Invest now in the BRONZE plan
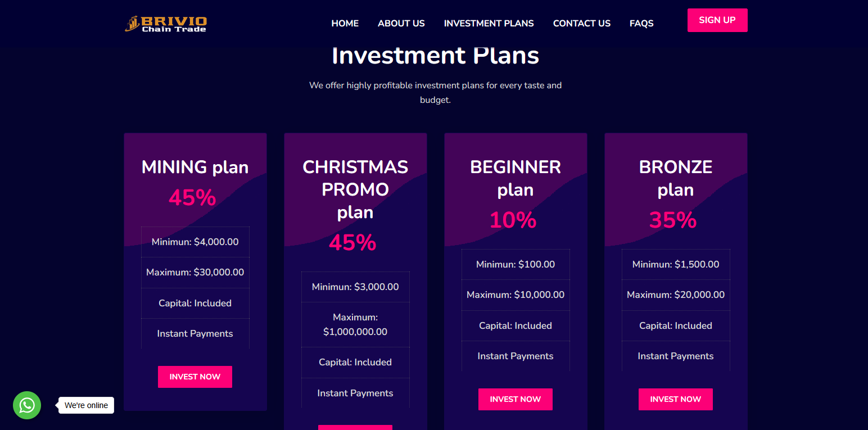 pyautogui.click(x=676, y=399)
